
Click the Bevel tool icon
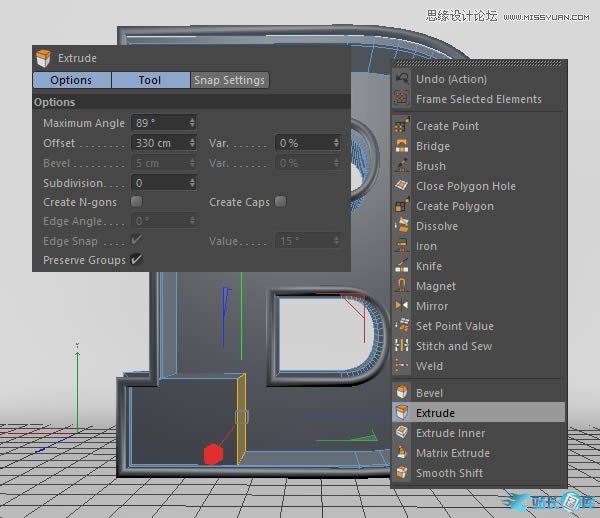click(x=402, y=393)
